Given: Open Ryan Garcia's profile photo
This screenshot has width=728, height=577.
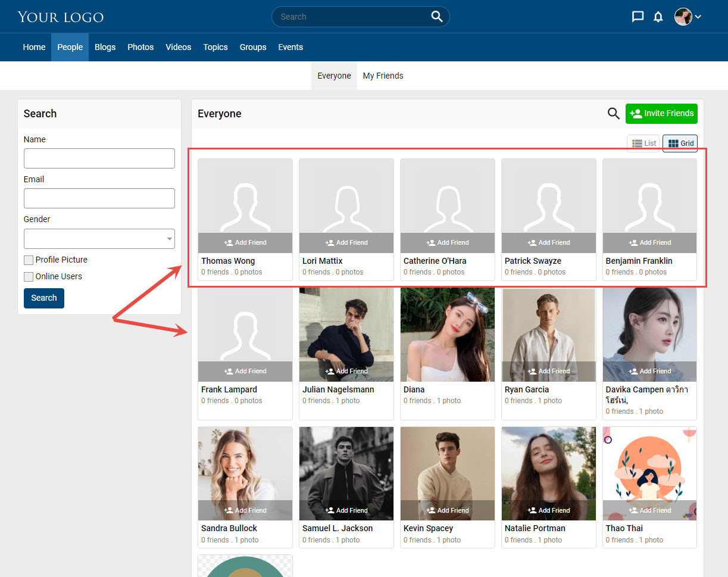Looking at the screenshot, I should tap(549, 335).
